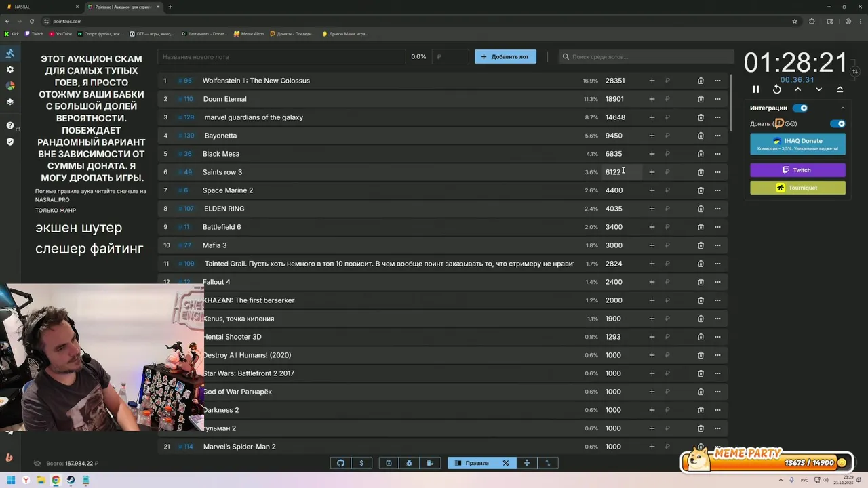Open more options for Battlefield 6 lot
The height and width of the screenshot is (488, 868).
[717, 227]
